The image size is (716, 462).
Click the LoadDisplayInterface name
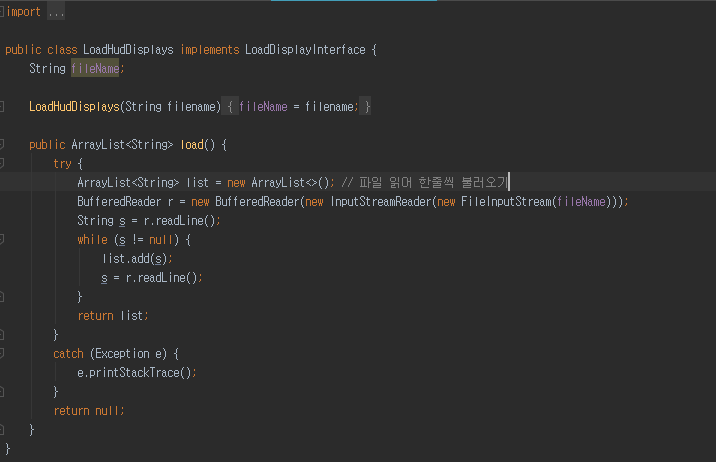(x=305, y=50)
